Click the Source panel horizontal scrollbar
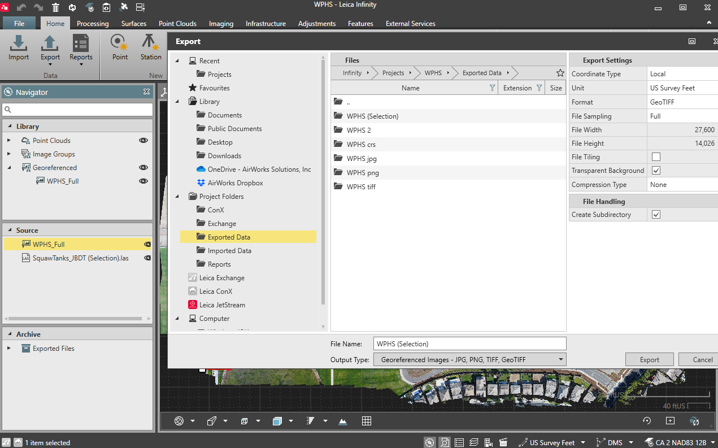The width and height of the screenshot is (718, 448). tap(76, 318)
